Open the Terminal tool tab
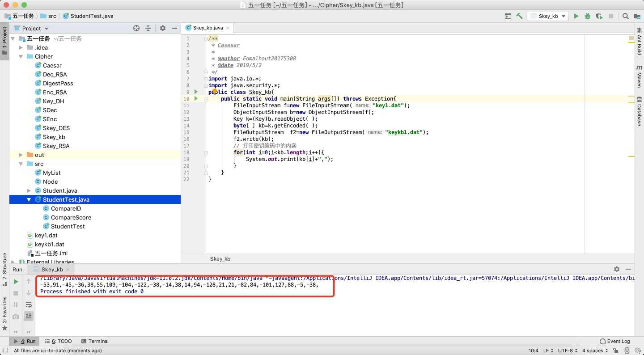 [95, 341]
